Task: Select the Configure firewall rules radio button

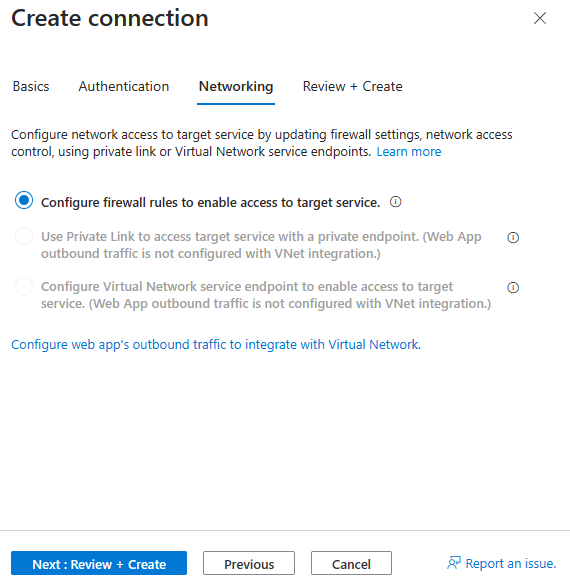Action: pos(24,200)
